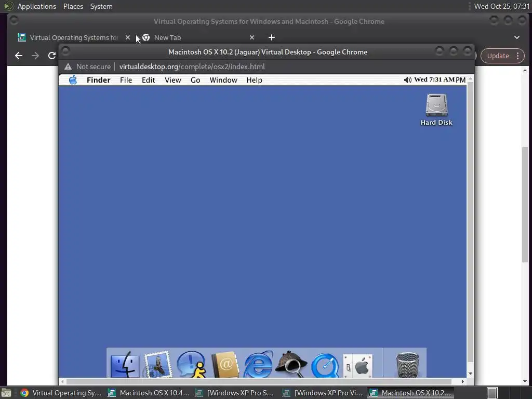This screenshot has width=532, height=399.
Task: Open the View menu in Finder
Action: click(172, 80)
